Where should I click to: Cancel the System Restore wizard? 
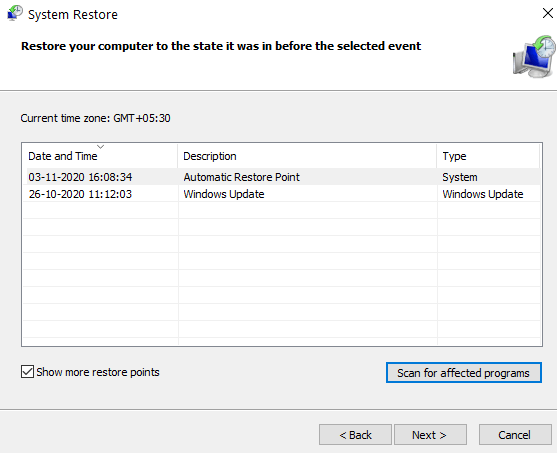tap(515, 435)
